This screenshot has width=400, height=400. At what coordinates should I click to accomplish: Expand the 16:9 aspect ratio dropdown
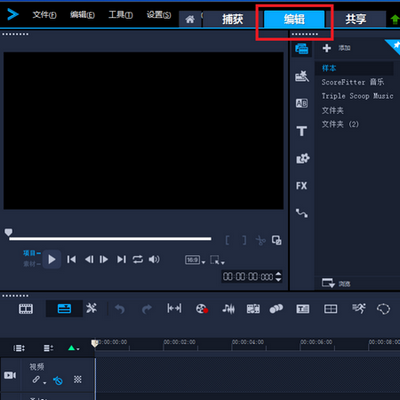click(195, 260)
